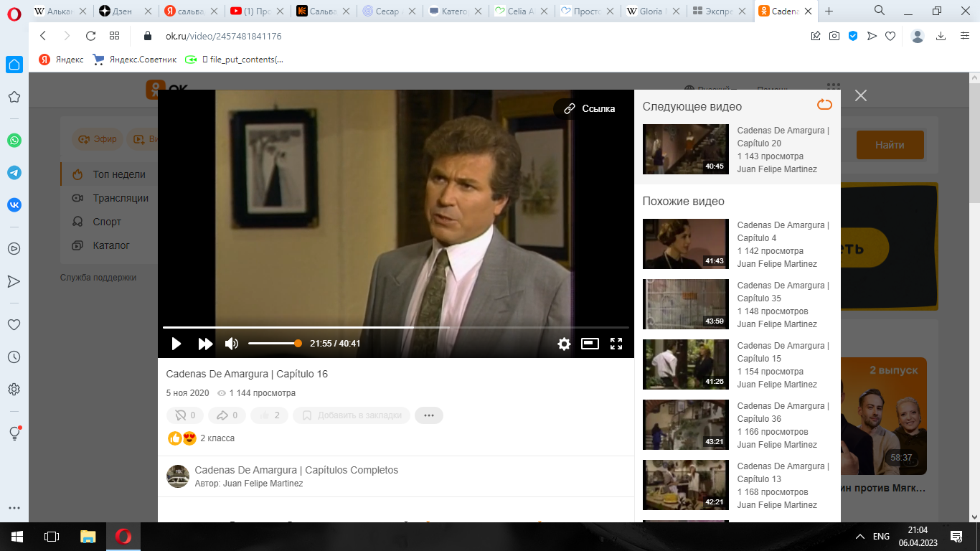Image resolution: width=980 pixels, height=551 pixels.
Task: Open sidebar bookmarks star
Action: click(x=14, y=97)
